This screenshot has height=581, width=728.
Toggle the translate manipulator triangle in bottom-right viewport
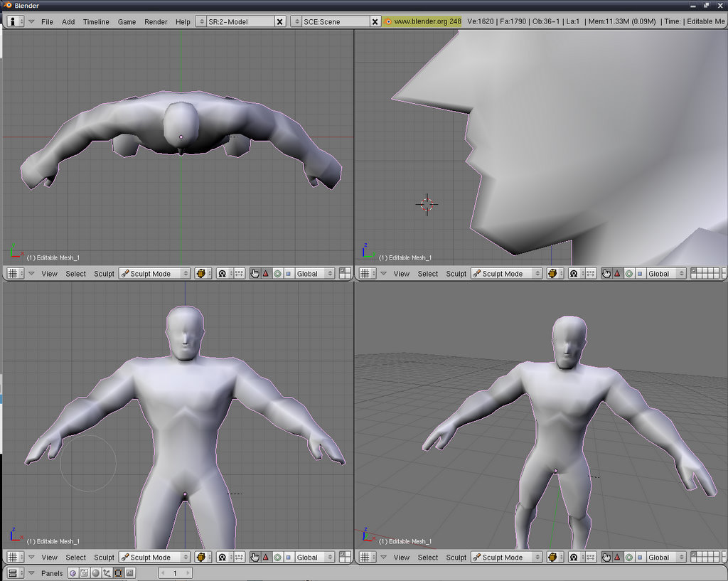[618, 558]
